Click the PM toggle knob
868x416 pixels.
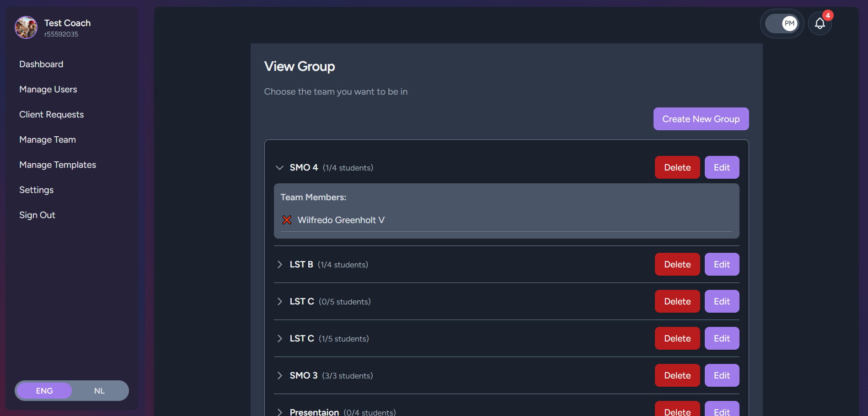tap(789, 23)
